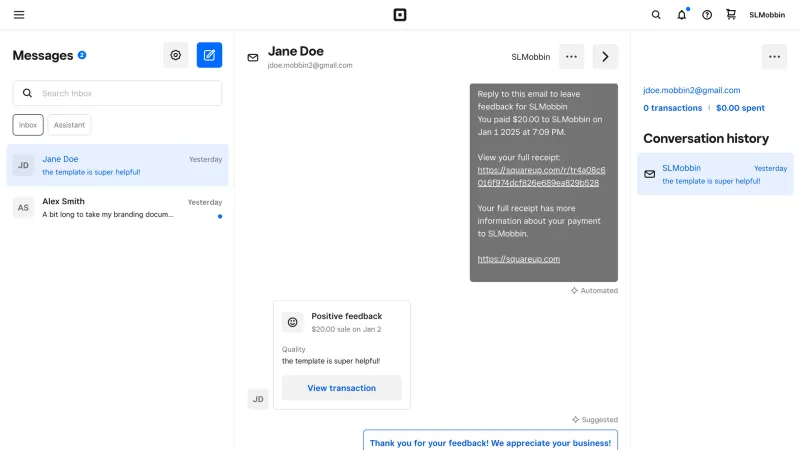Click jdoe.mobbin2@gmail.com under Jane Doe header
Image resolution: width=800 pixels, height=450 pixels.
click(310, 65)
